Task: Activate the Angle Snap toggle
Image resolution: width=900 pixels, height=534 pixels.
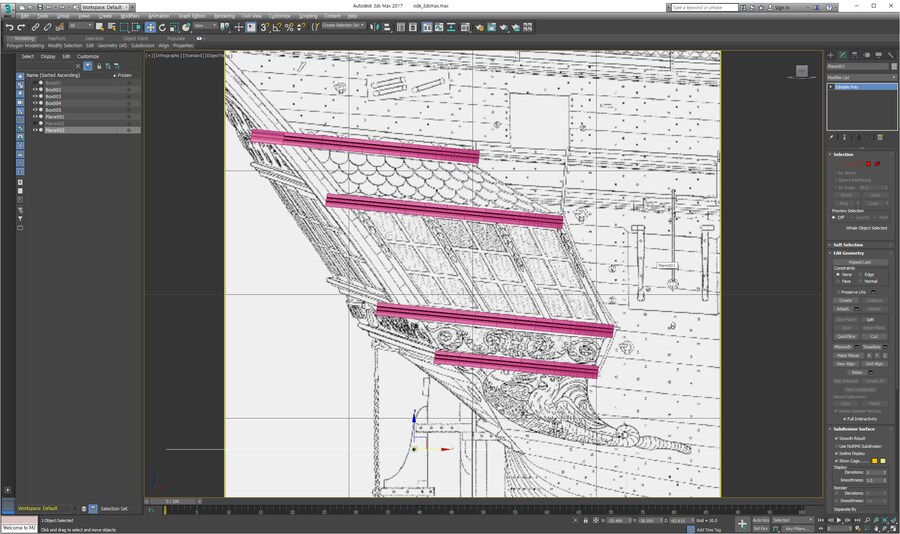Action: 277,27
